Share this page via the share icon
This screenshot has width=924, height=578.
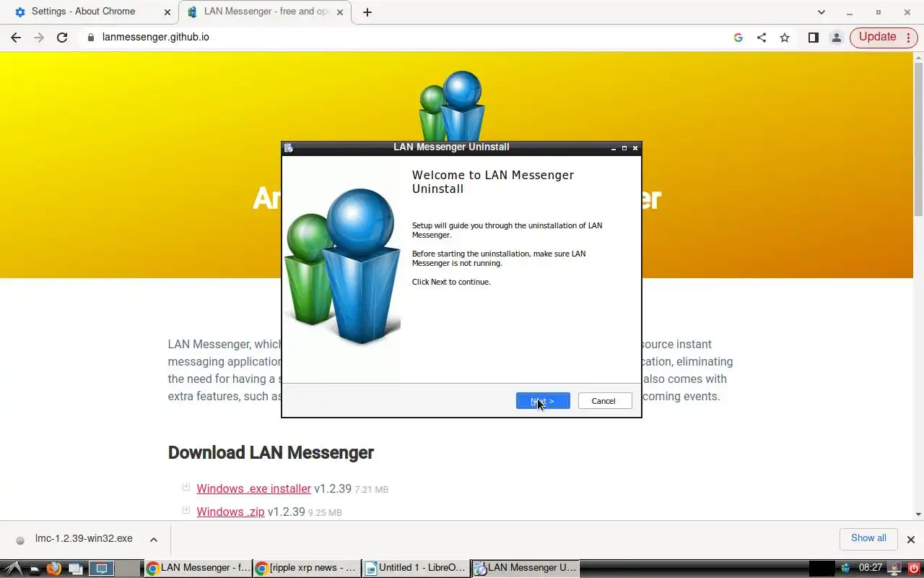click(x=762, y=38)
